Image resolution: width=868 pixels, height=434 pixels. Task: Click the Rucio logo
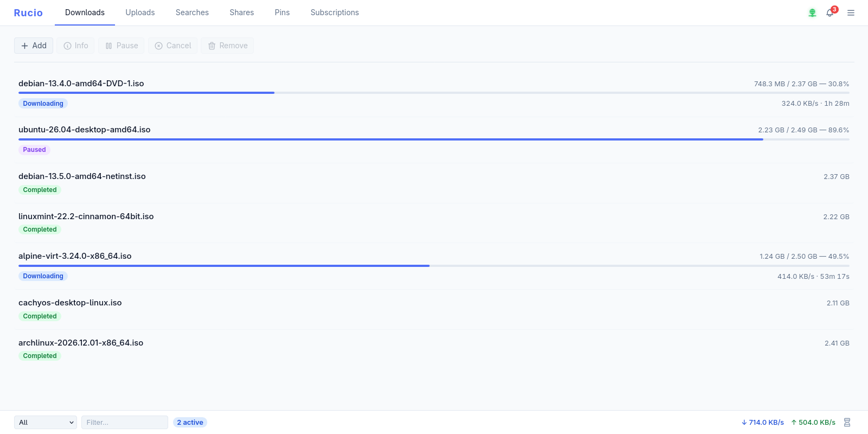pos(28,12)
